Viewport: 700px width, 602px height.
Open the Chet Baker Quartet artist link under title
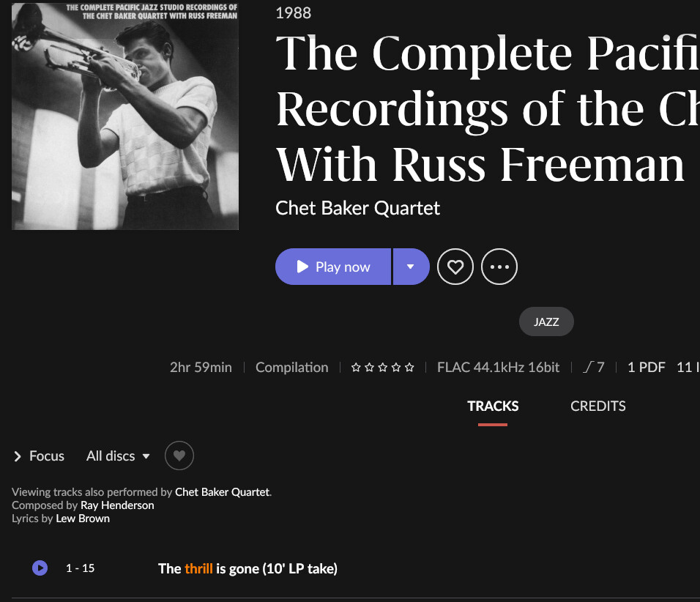(x=357, y=208)
